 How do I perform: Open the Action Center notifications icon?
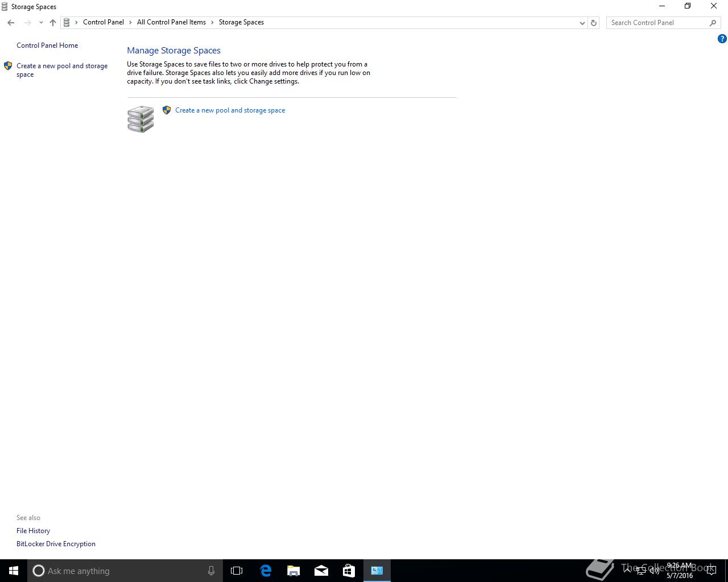click(712, 571)
